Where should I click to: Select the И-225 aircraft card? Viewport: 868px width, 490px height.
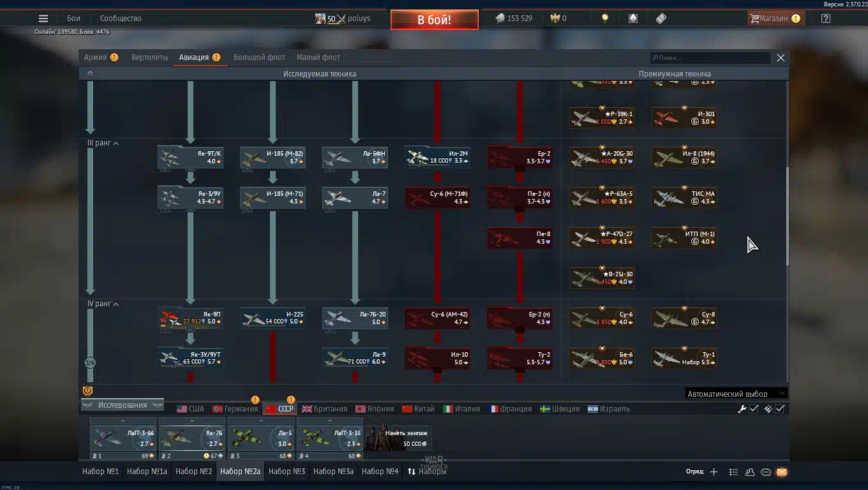click(273, 318)
